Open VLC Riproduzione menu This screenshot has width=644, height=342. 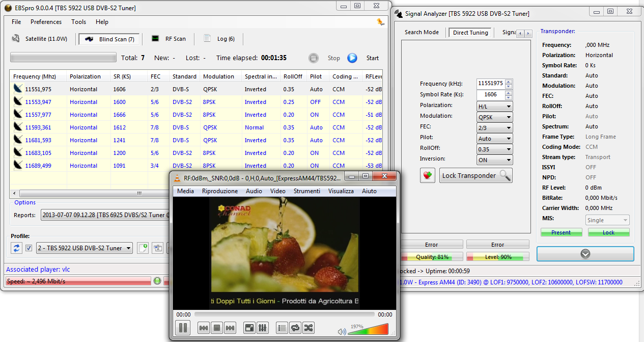pyautogui.click(x=220, y=191)
